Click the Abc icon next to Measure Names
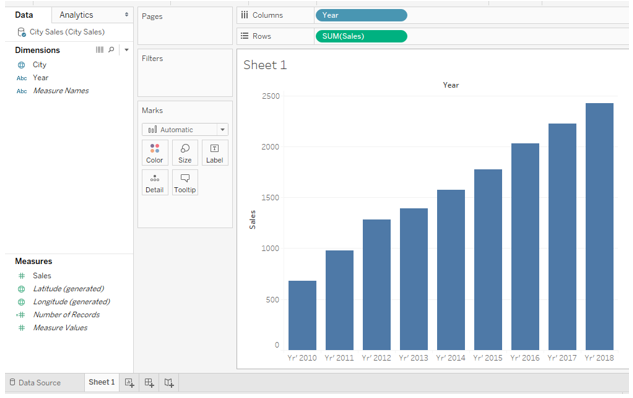Viewport: 633px width, 398px height. 21,91
